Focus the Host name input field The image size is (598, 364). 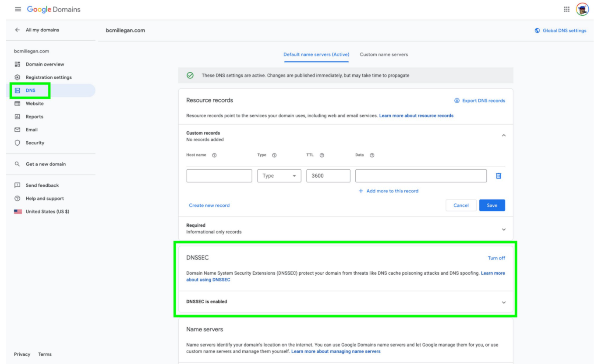pyautogui.click(x=219, y=176)
